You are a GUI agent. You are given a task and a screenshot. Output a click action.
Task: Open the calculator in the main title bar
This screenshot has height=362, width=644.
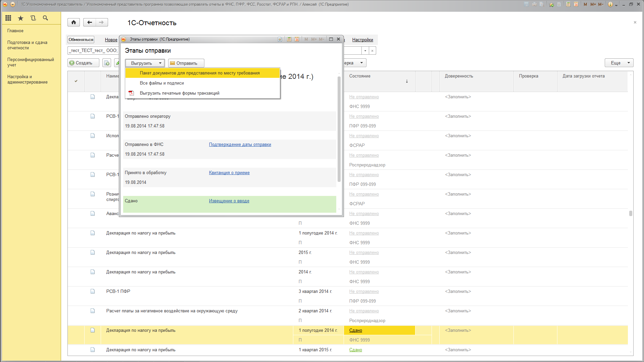tap(568, 4)
